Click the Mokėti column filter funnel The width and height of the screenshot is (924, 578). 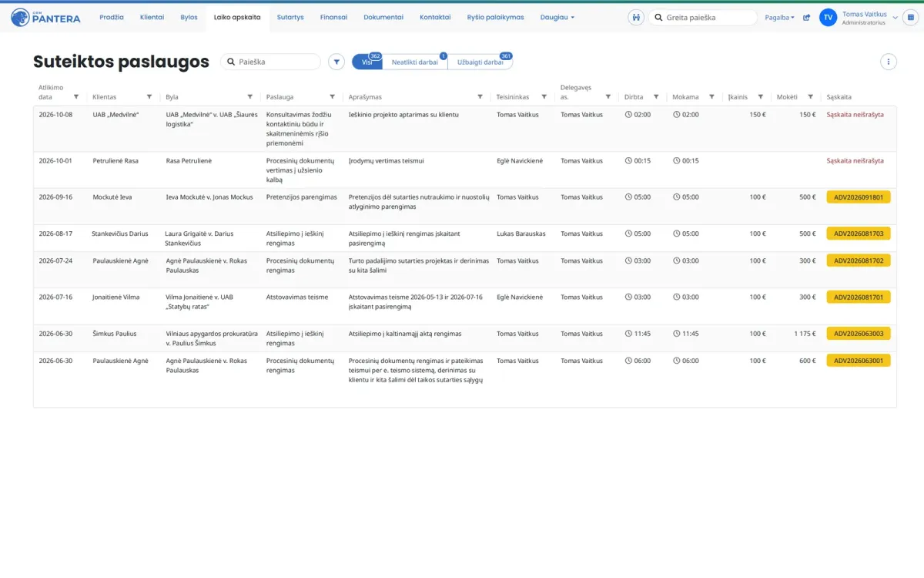click(810, 97)
